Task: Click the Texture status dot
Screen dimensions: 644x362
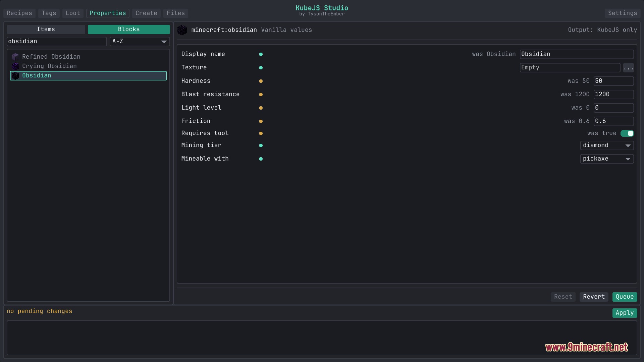Action: (261, 68)
